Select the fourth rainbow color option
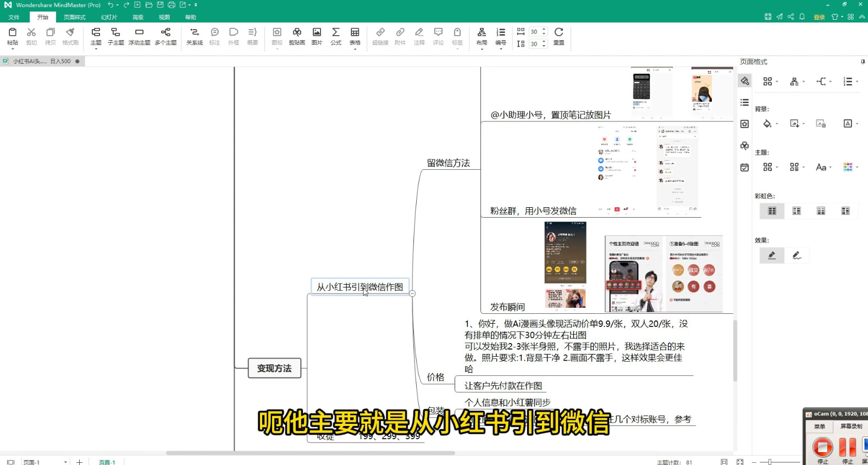The width and height of the screenshot is (868, 465). coord(845,211)
